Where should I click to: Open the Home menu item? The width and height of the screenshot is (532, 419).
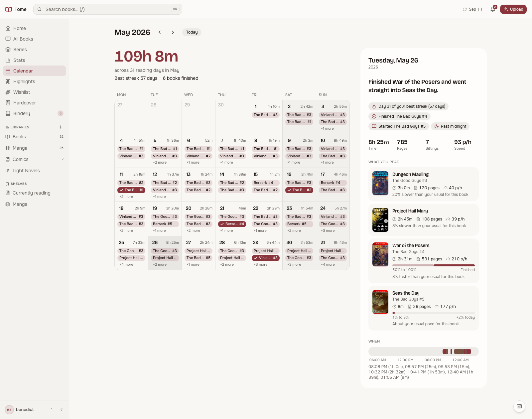34,28
